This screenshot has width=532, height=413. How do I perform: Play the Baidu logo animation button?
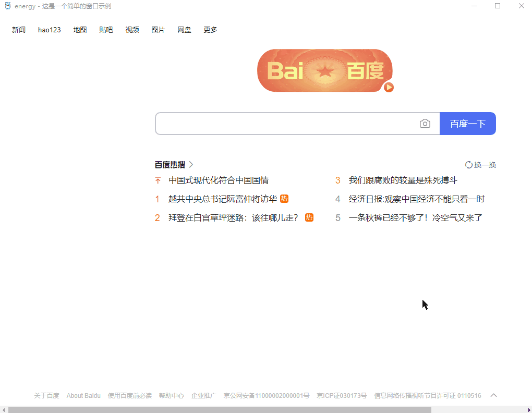click(389, 88)
